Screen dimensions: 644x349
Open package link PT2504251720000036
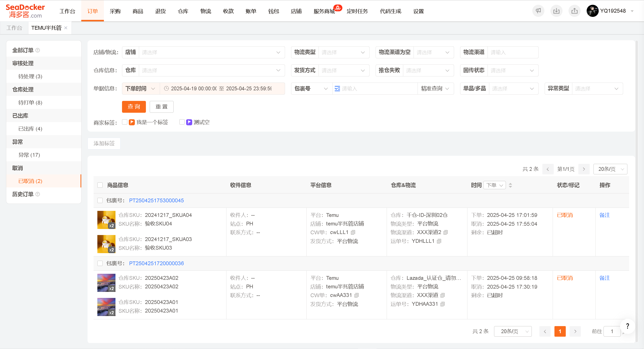[156, 263]
